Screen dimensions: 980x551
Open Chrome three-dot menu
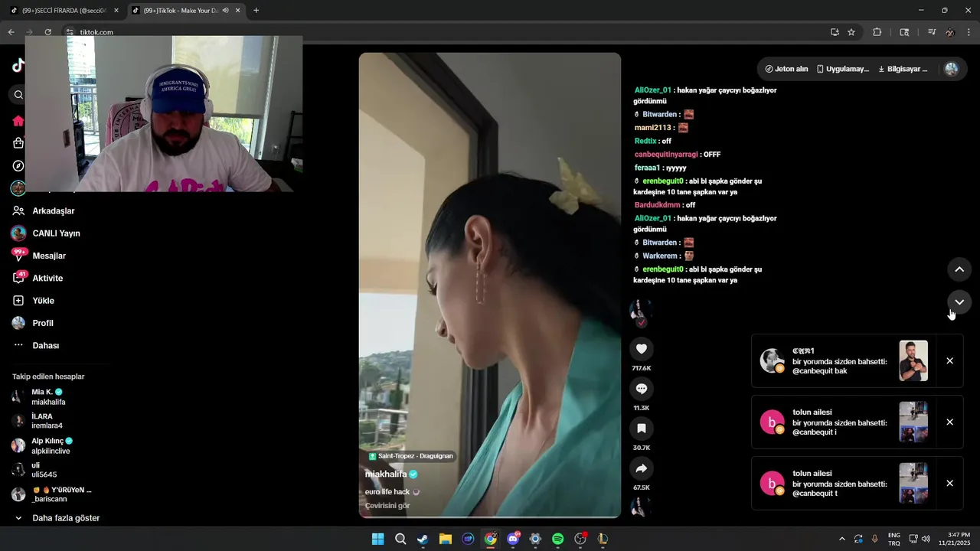point(969,32)
